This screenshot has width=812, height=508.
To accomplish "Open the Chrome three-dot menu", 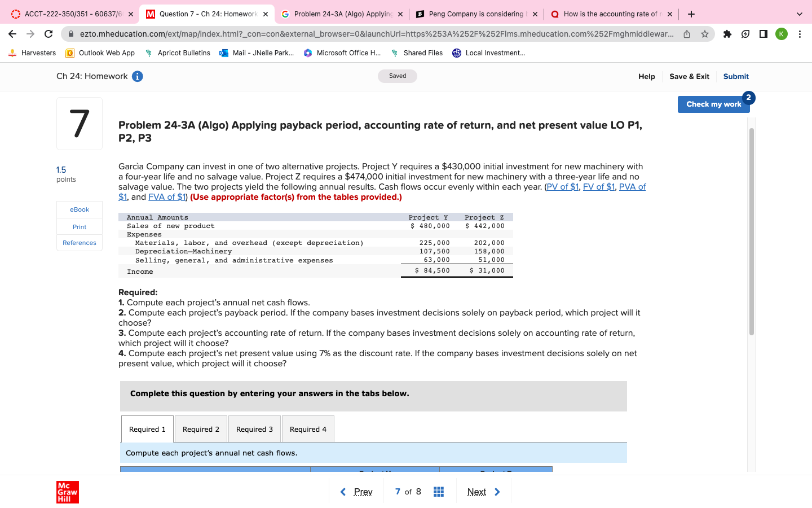I will coord(800,34).
